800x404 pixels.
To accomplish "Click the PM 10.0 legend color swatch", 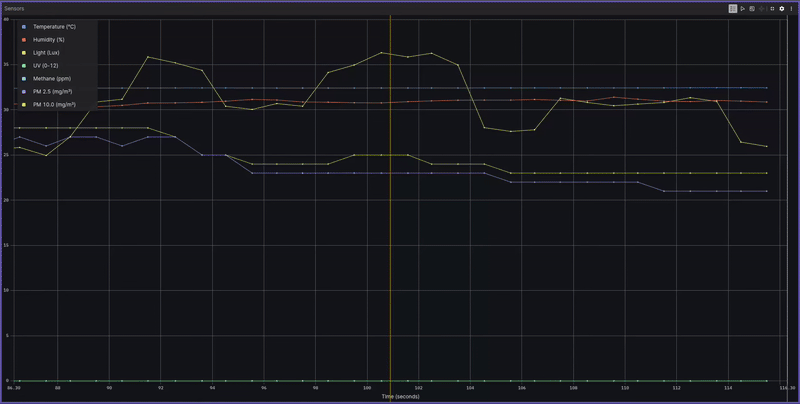I will (24, 104).
